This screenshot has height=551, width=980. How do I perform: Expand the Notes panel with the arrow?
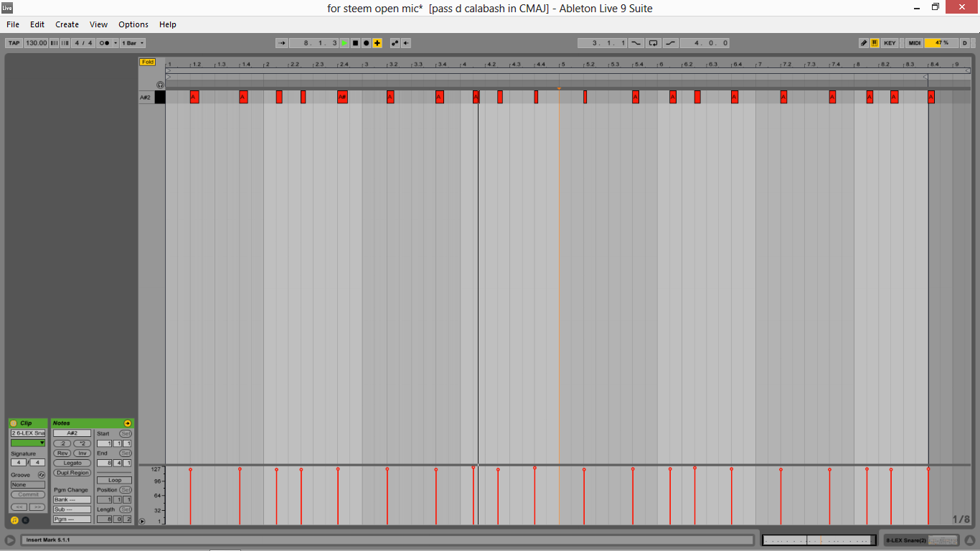click(x=128, y=423)
